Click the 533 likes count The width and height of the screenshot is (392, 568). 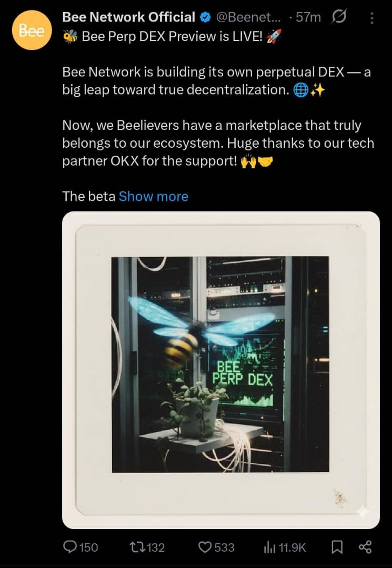(224, 547)
